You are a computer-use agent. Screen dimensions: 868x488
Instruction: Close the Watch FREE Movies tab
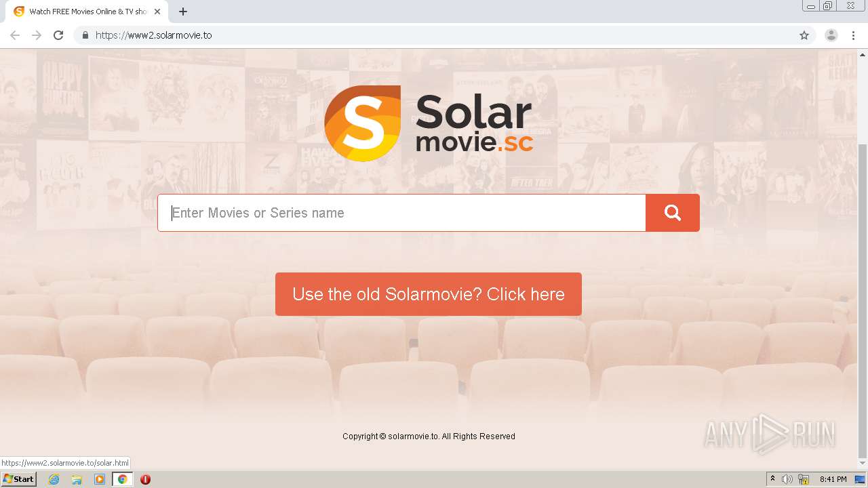tap(157, 12)
